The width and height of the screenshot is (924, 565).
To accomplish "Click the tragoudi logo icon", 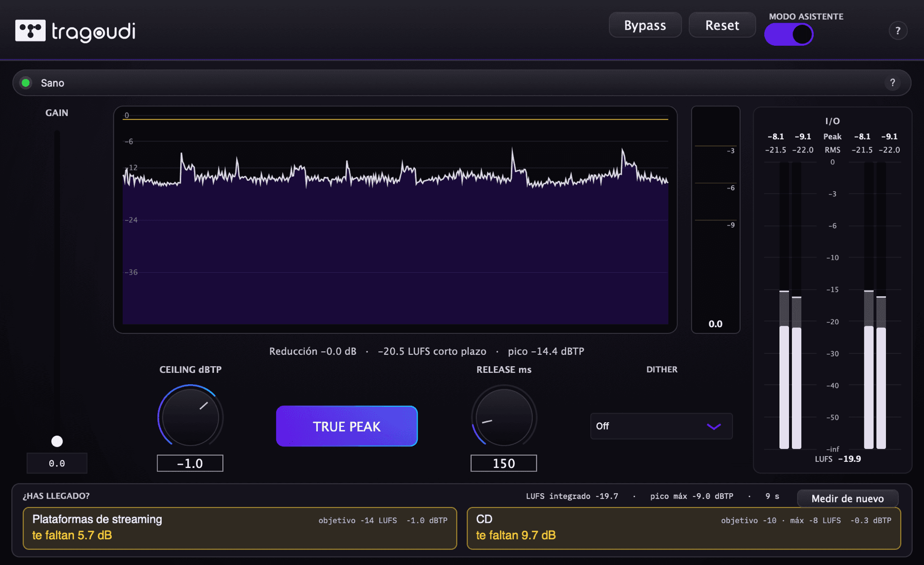I will tap(30, 31).
